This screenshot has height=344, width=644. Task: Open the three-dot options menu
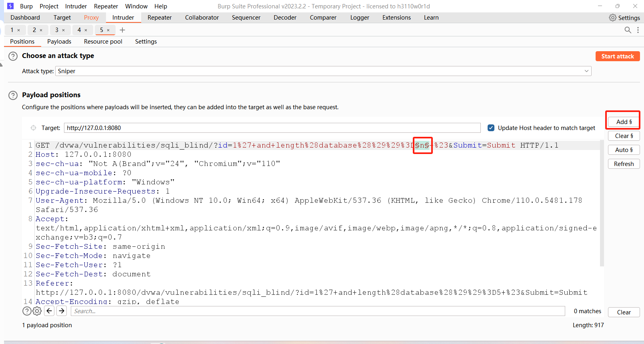[x=638, y=30]
